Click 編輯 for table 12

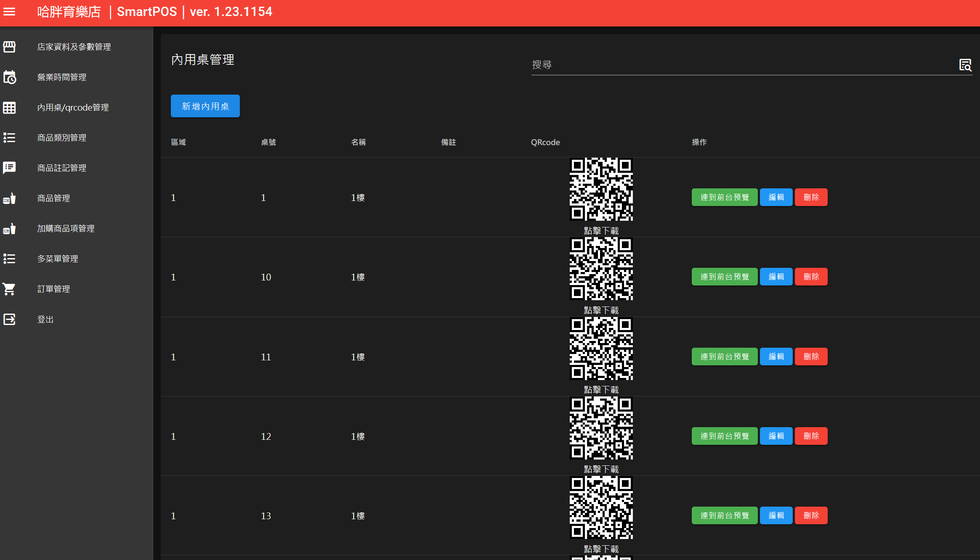[776, 436]
